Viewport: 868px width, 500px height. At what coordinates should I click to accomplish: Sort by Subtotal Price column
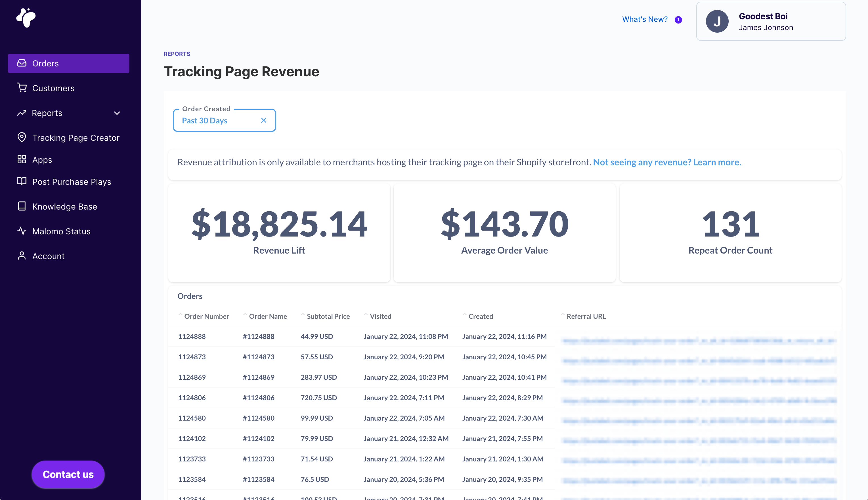[x=328, y=316]
